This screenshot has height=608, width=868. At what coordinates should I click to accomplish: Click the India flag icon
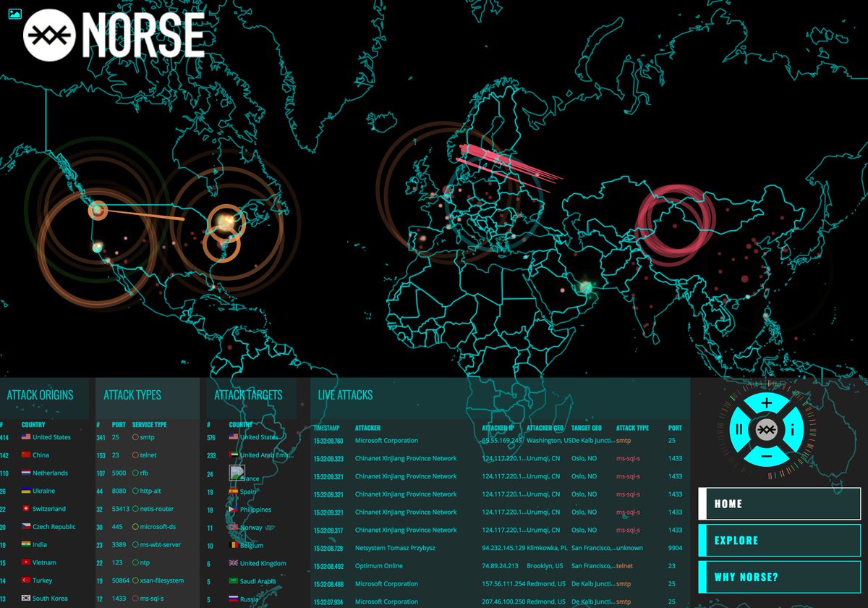pos(26,544)
